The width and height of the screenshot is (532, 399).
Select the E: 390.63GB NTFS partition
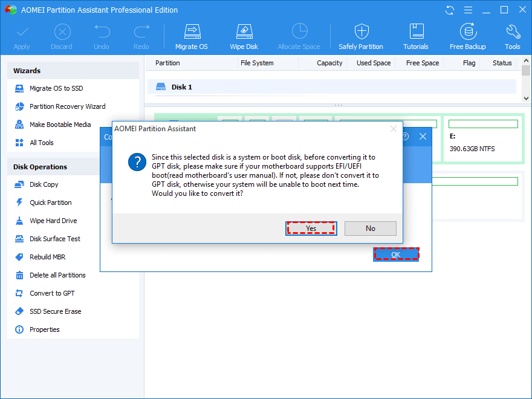[483, 138]
